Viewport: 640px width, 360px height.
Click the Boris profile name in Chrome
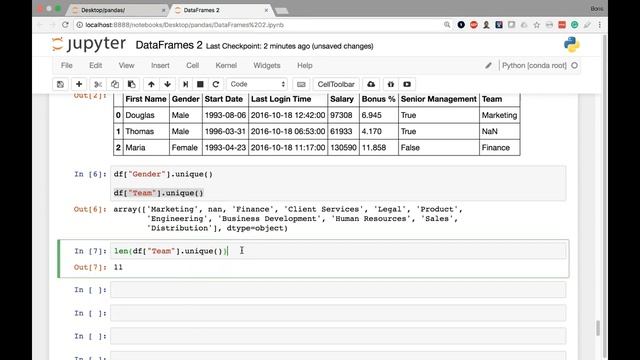click(x=596, y=9)
